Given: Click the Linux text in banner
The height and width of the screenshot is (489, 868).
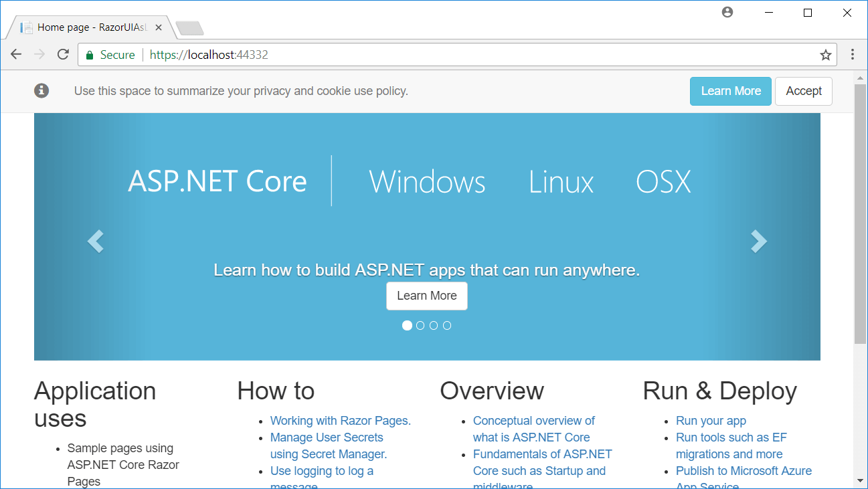Looking at the screenshot, I should (561, 182).
